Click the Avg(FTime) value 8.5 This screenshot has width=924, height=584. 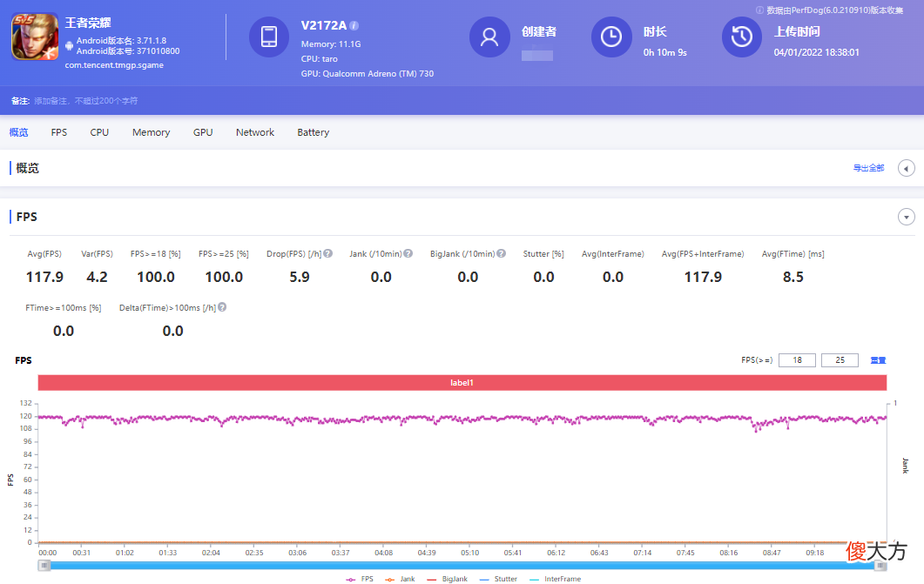tap(793, 278)
